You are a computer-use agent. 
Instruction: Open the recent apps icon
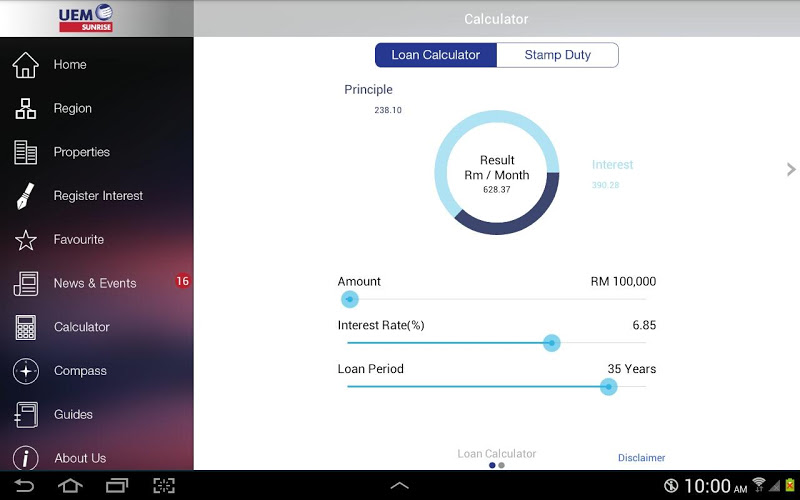(x=117, y=485)
